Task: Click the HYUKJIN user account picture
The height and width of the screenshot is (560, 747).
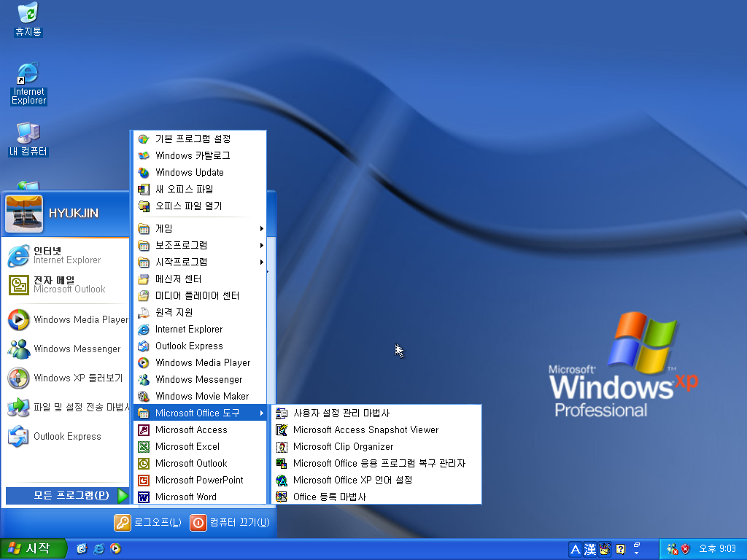Action: pyautogui.click(x=24, y=214)
